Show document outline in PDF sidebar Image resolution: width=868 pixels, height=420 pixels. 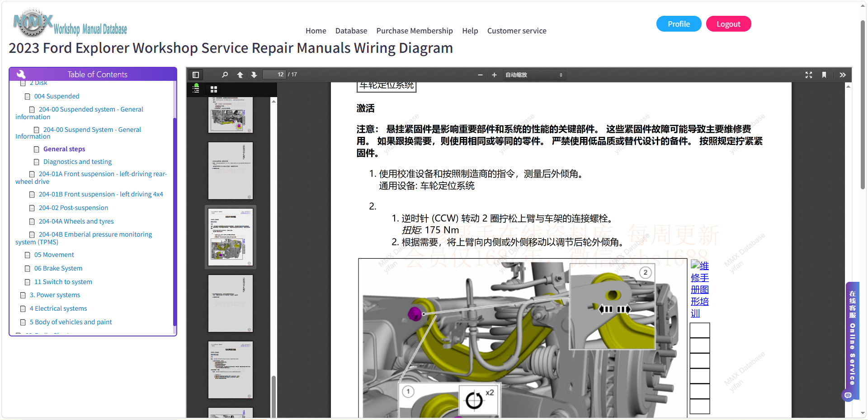pos(196,89)
